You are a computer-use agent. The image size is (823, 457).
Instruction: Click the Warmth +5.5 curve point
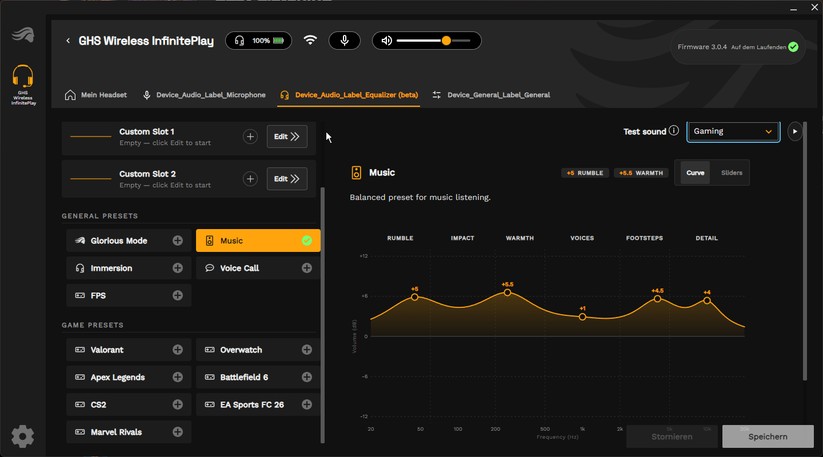[x=508, y=292]
